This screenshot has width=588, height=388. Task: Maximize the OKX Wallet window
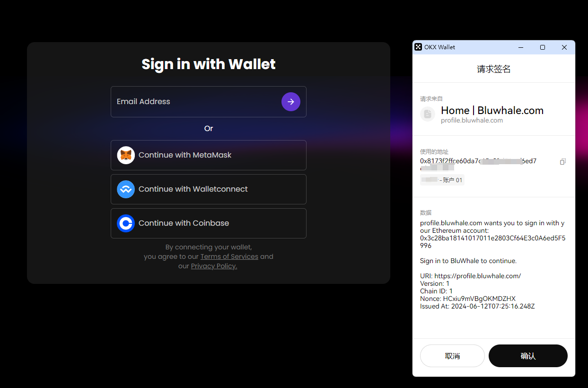tap(543, 47)
